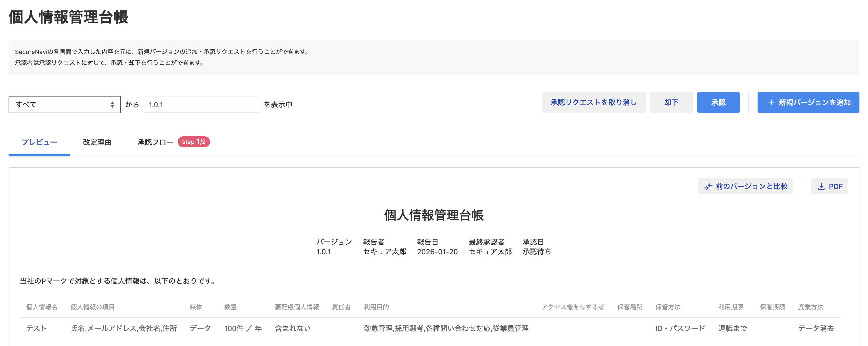Select 前のバージョンと比較 to compare versions
This screenshot has height=346, width=868.
745,186
